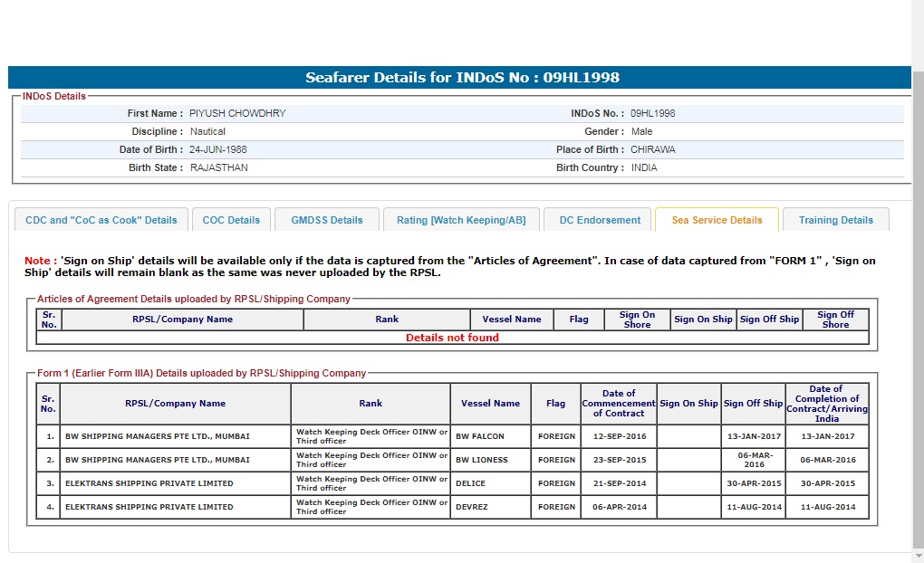Viewport: 924px width, 563px height.
Task: Switch to the COC Details tab
Action: (x=231, y=220)
